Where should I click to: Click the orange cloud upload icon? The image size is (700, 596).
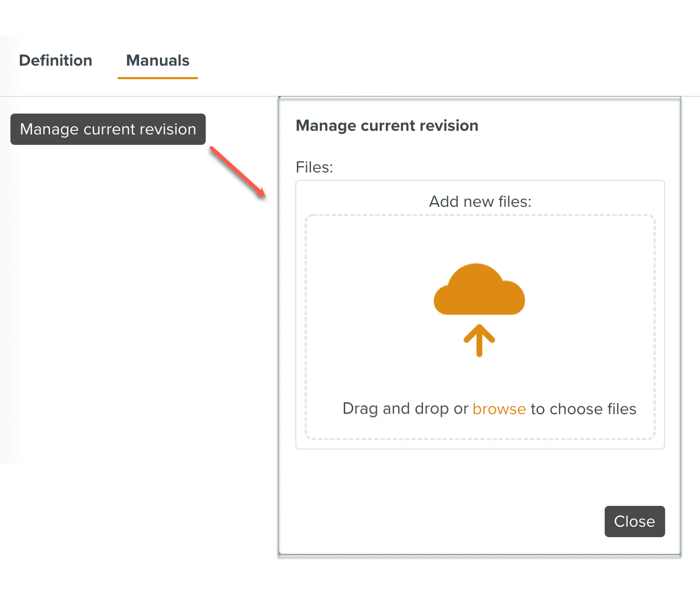479,291
